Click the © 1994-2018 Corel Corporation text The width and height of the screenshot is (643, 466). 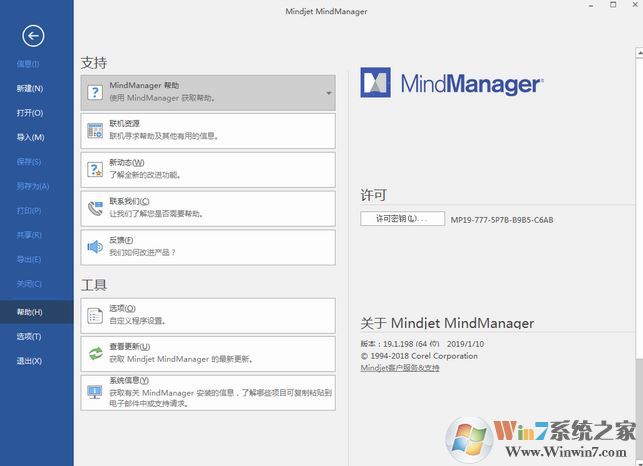(x=419, y=356)
